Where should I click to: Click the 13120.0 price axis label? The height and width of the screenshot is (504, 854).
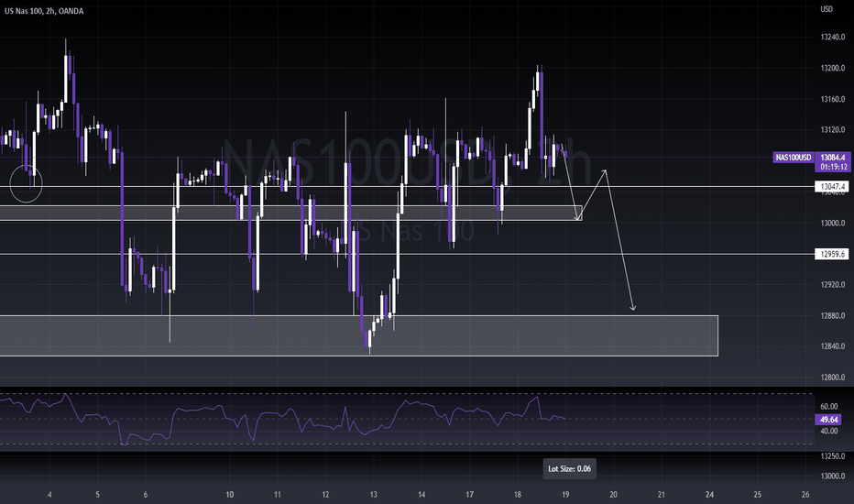pyautogui.click(x=833, y=130)
